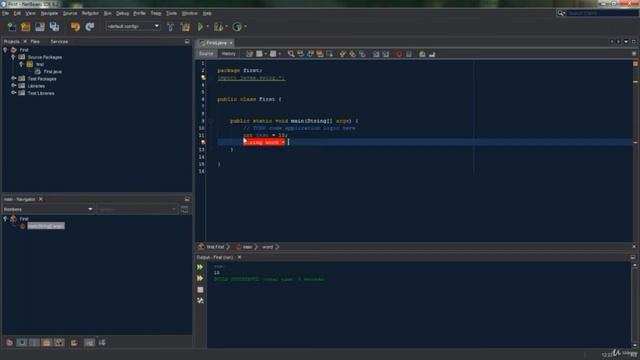The width and height of the screenshot is (640, 360).
Task: Select main(String[] args) in the Navigator
Action: [46, 226]
